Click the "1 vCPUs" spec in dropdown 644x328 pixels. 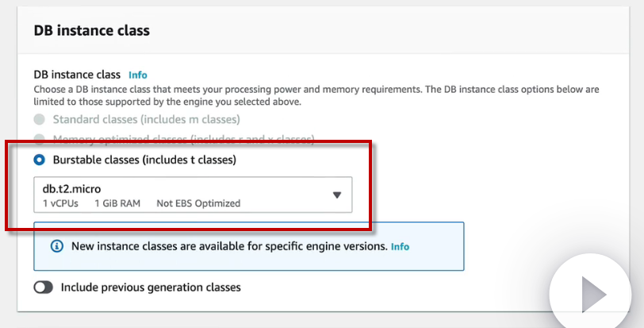[59, 203]
